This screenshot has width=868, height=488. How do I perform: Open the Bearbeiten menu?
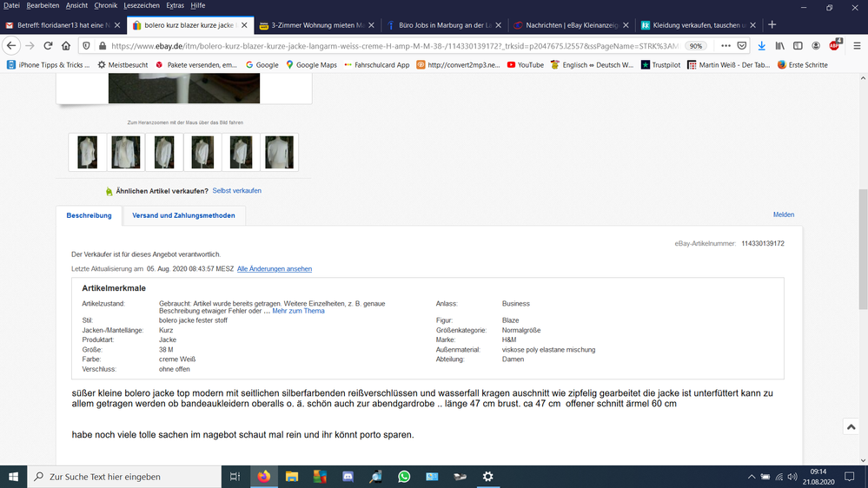pyautogui.click(x=43, y=5)
